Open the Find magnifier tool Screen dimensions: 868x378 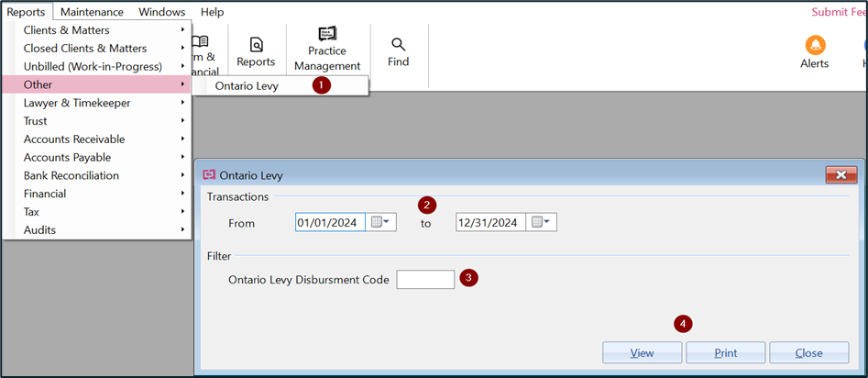[398, 50]
